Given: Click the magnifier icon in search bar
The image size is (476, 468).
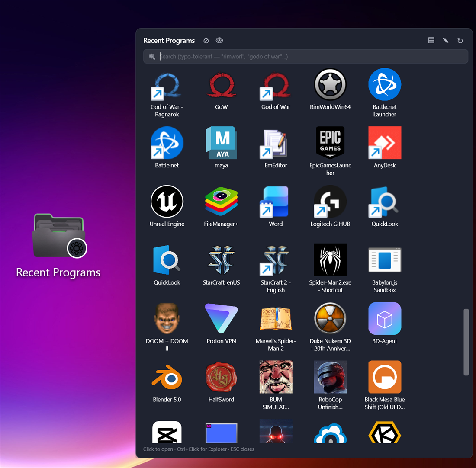Looking at the screenshot, I should pos(152,57).
